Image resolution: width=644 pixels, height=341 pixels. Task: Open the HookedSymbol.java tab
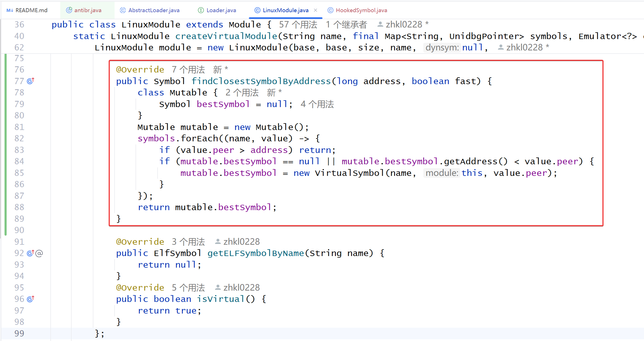point(361,10)
